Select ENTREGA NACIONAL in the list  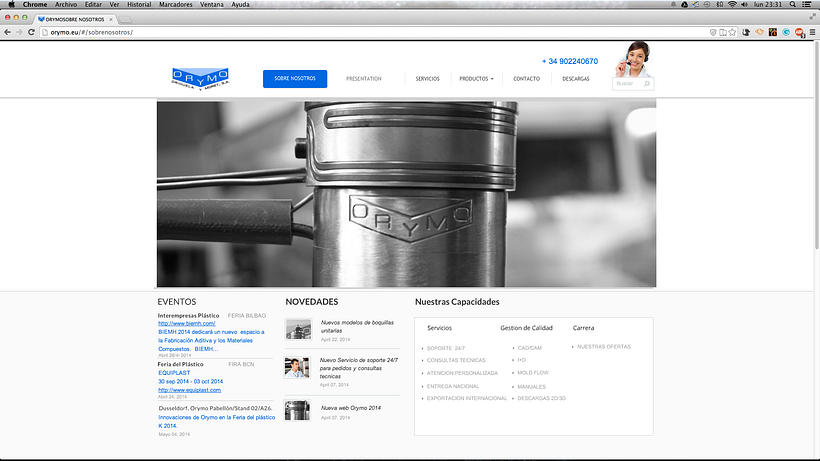click(x=453, y=386)
